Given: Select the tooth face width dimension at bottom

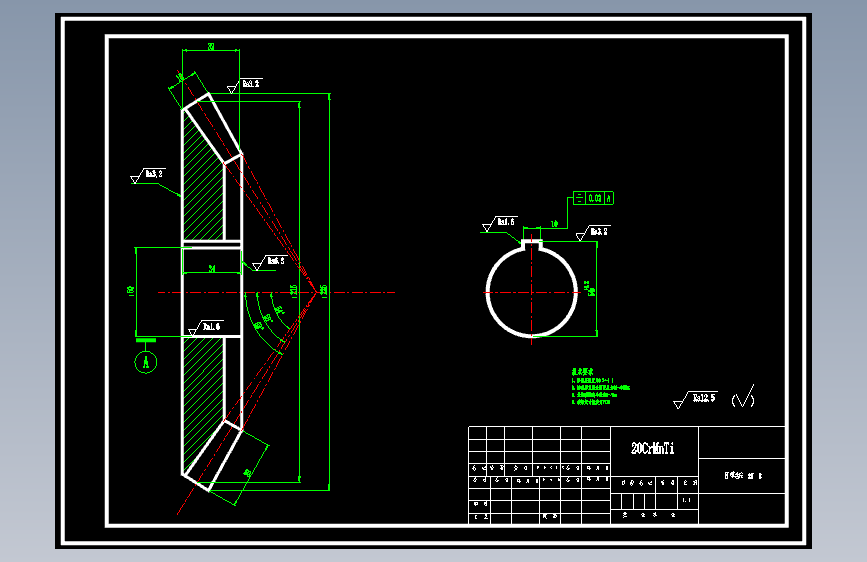Looking at the screenshot, I should (x=248, y=472).
